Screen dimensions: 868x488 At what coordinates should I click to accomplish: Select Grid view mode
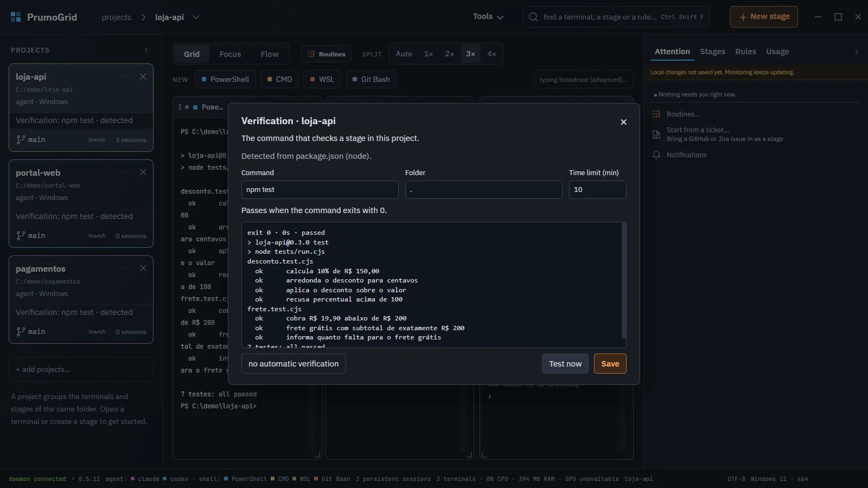[192, 54]
